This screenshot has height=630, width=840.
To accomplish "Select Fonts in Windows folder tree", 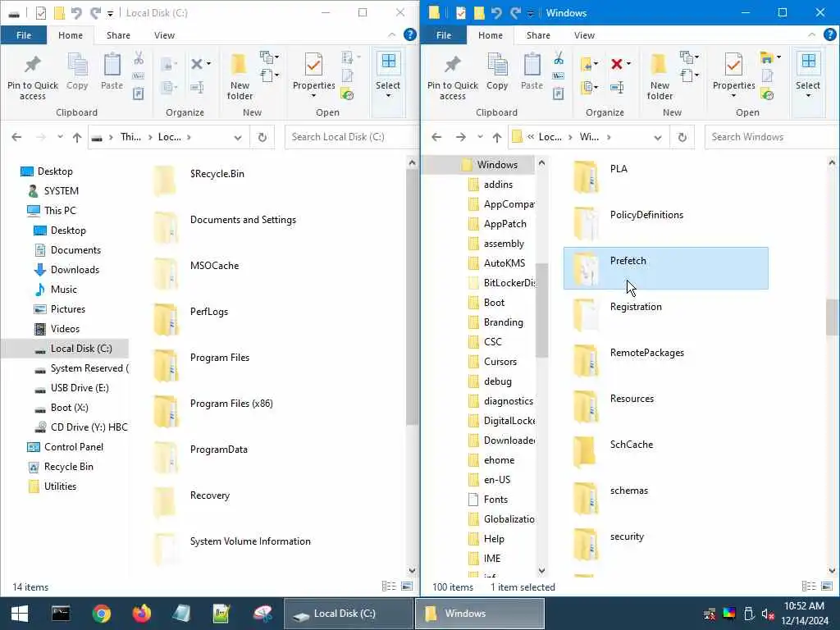I will coord(495,500).
